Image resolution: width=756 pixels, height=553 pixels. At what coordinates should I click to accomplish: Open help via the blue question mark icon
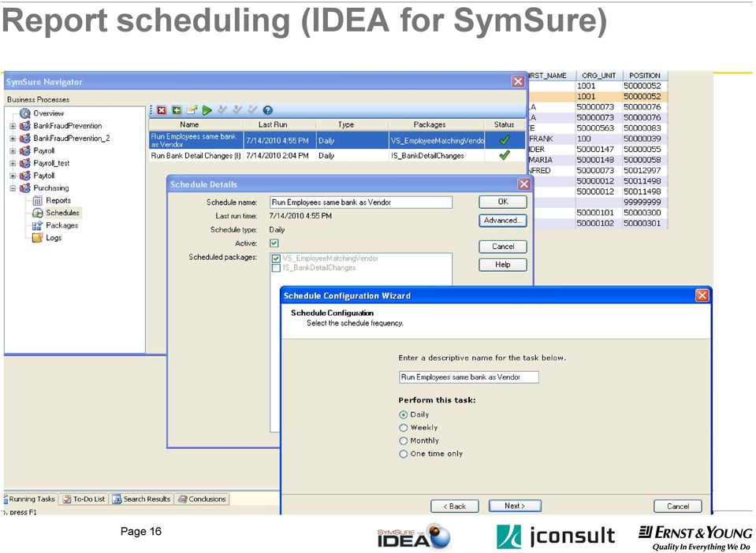coord(267,110)
